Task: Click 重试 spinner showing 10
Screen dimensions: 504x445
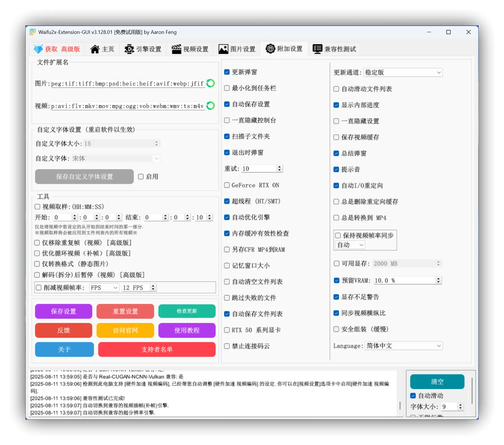Action: pyautogui.click(x=262, y=169)
